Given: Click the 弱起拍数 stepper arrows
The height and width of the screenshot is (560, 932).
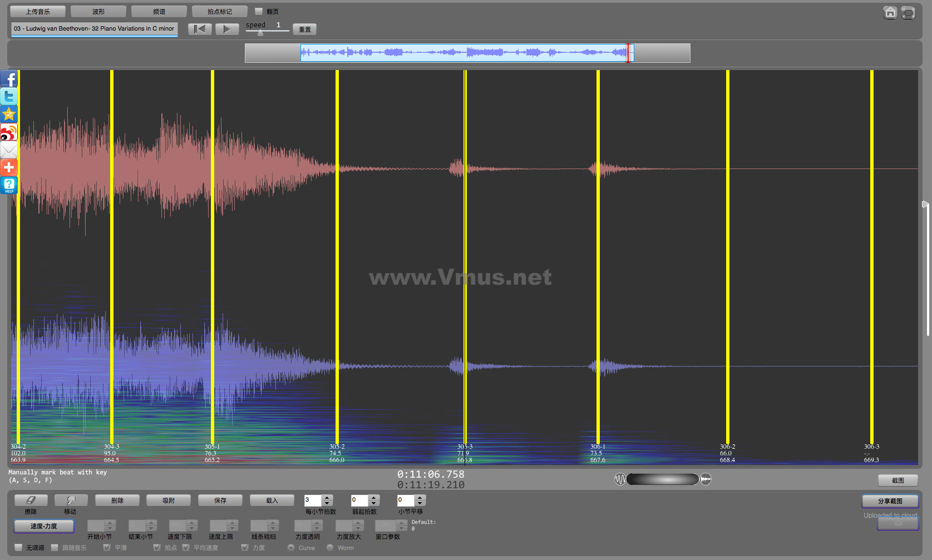Looking at the screenshot, I should (x=374, y=500).
